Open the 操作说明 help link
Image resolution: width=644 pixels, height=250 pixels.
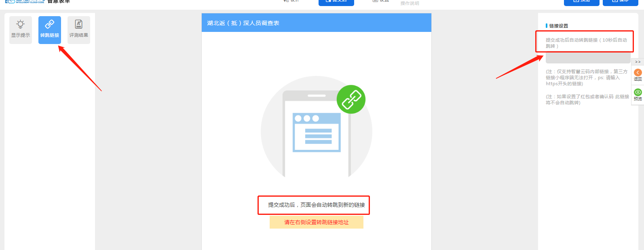[410, 3]
